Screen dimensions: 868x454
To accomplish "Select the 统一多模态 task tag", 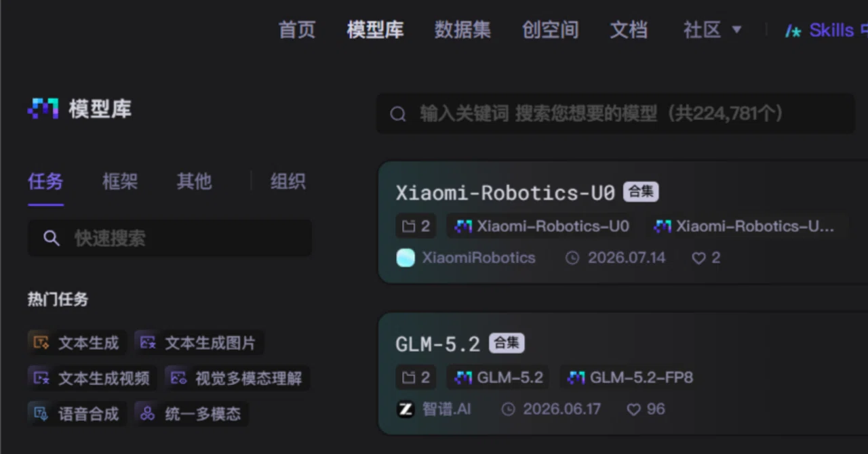I will [191, 413].
